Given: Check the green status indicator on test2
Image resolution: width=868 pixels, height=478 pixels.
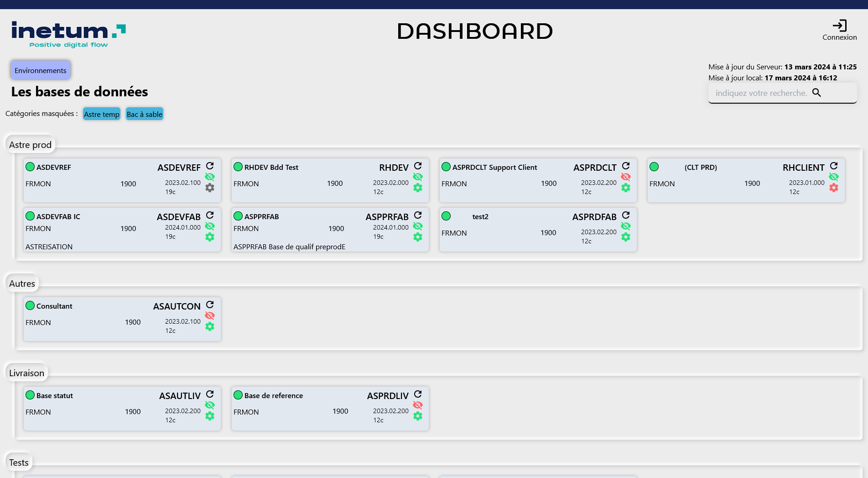Looking at the screenshot, I should tap(446, 216).
